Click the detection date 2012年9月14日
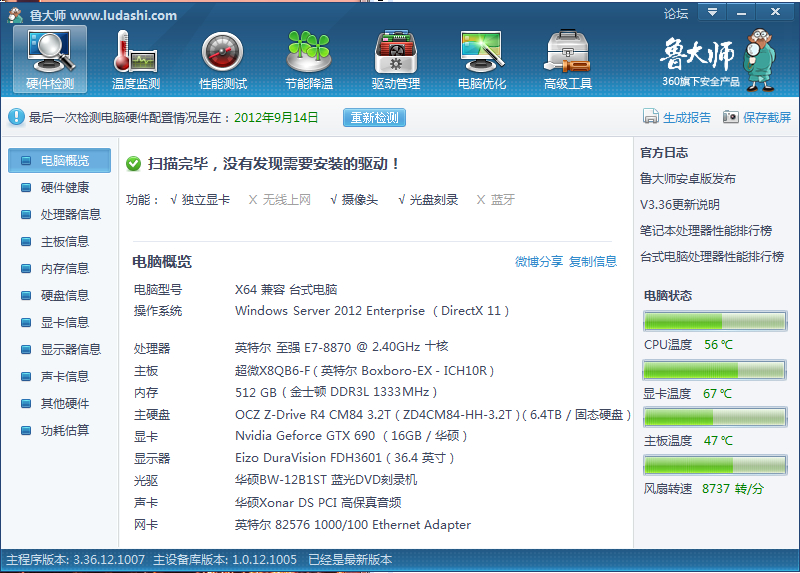The width and height of the screenshot is (800, 573). point(276,117)
